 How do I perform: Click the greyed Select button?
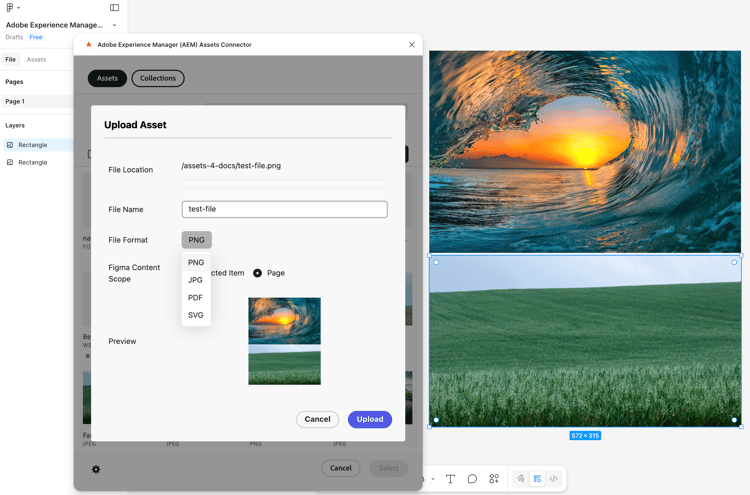click(x=389, y=468)
